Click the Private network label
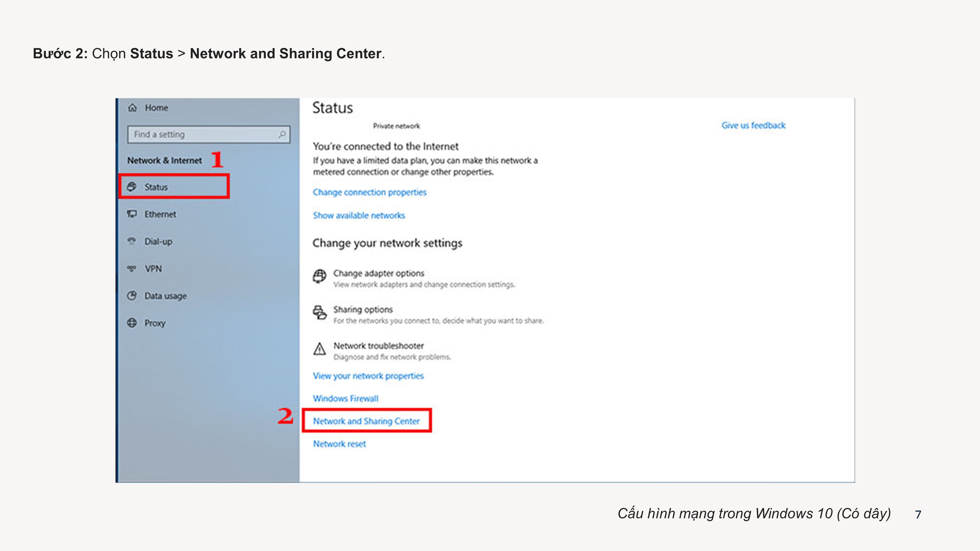This screenshot has width=980, height=551. click(x=396, y=126)
